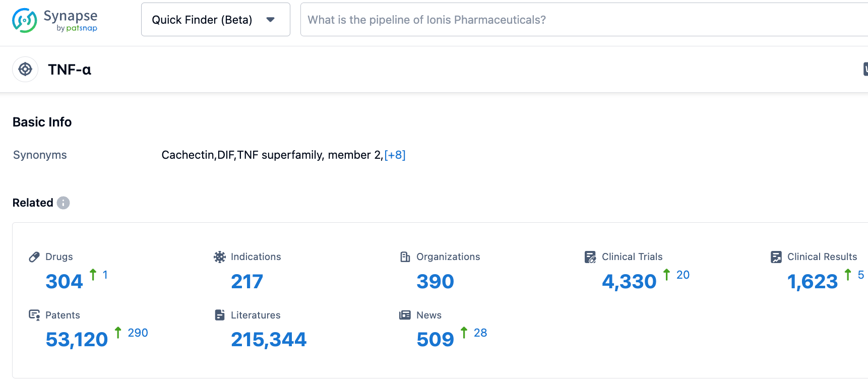This screenshot has height=383, width=868.
Task: Open the 304 Drugs count
Action: 64,281
